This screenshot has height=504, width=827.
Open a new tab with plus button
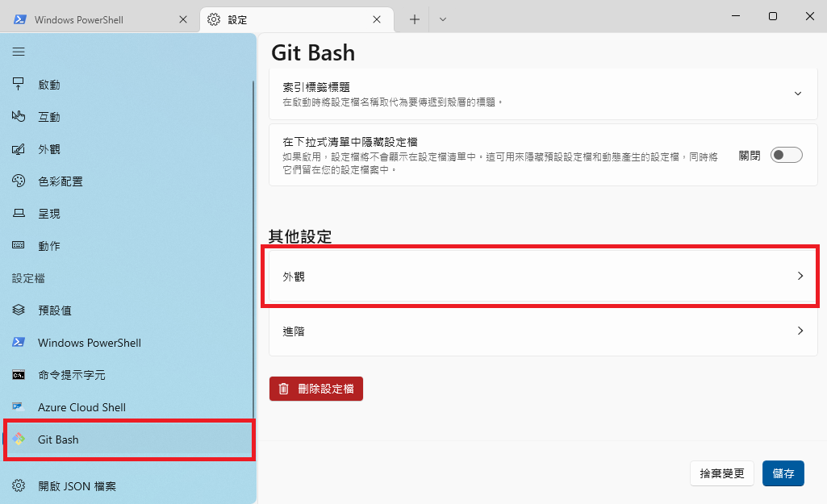tap(415, 19)
